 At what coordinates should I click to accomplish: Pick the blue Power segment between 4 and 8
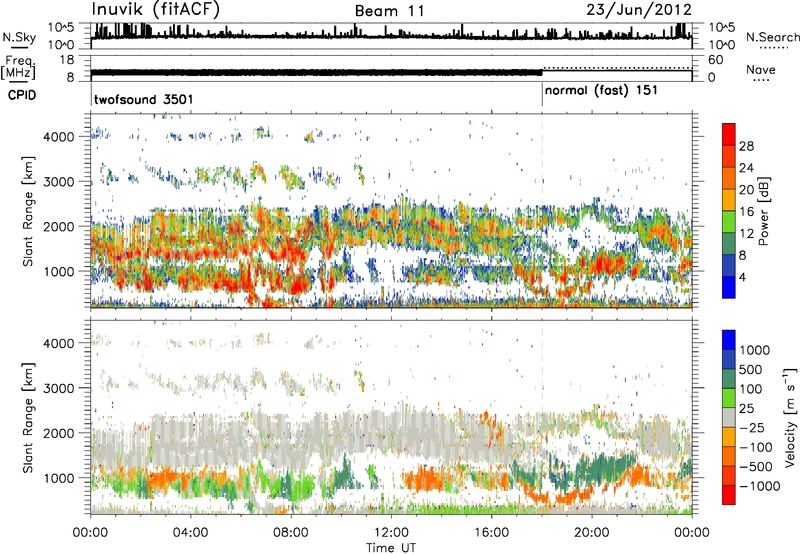[x=729, y=265]
